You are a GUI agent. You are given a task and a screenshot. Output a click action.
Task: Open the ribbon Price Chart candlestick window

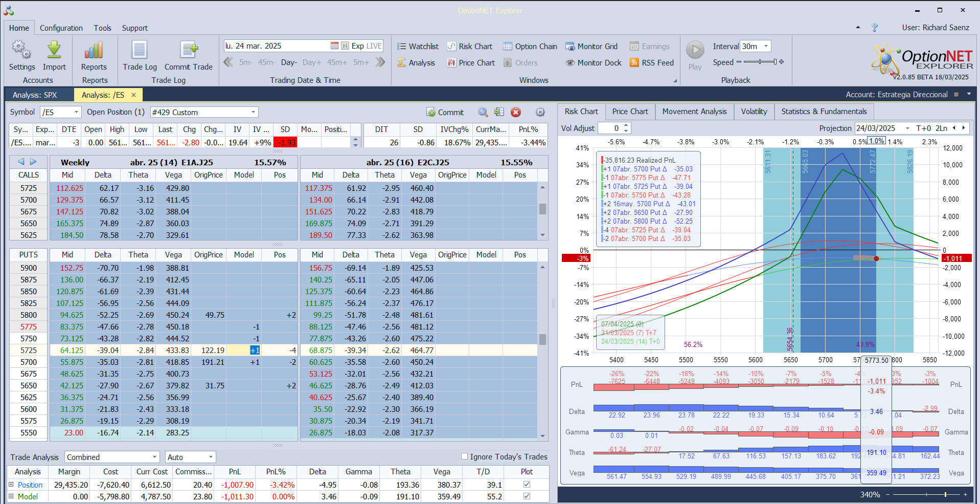point(471,62)
